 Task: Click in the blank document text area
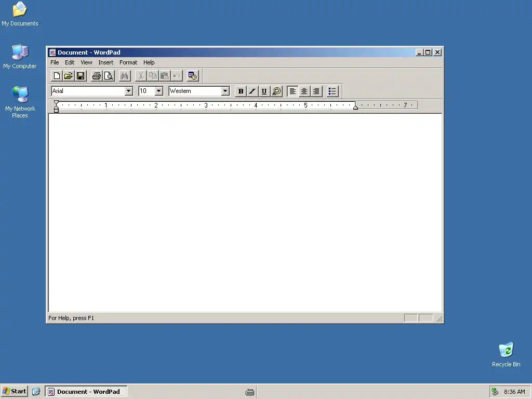click(245, 212)
